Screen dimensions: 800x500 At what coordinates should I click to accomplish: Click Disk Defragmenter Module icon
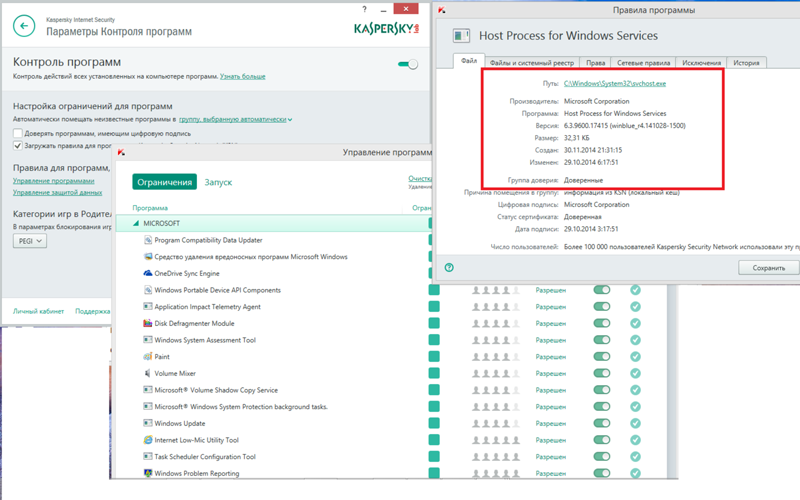pyautogui.click(x=148, y=323)
